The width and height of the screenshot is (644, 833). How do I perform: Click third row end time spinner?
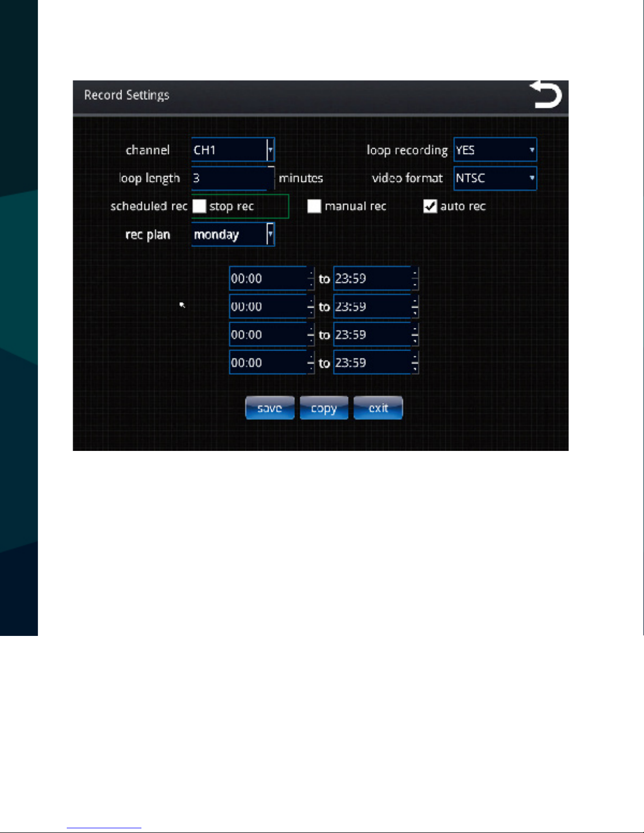click(415, 335)
